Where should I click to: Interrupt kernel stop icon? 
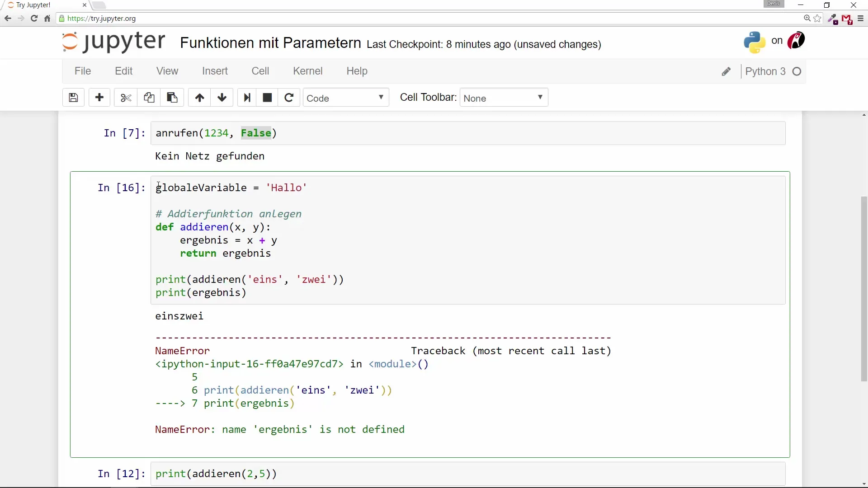click(x=267, y=98)
